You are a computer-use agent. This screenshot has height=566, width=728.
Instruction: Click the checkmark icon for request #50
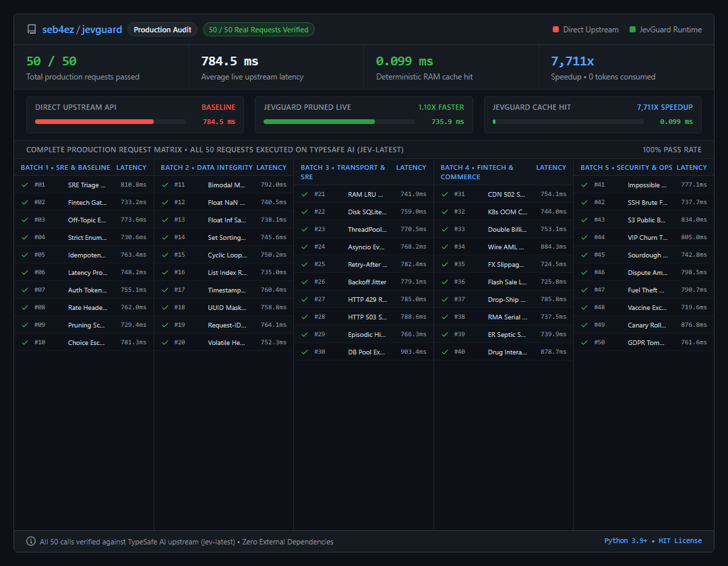pos(584,342)
